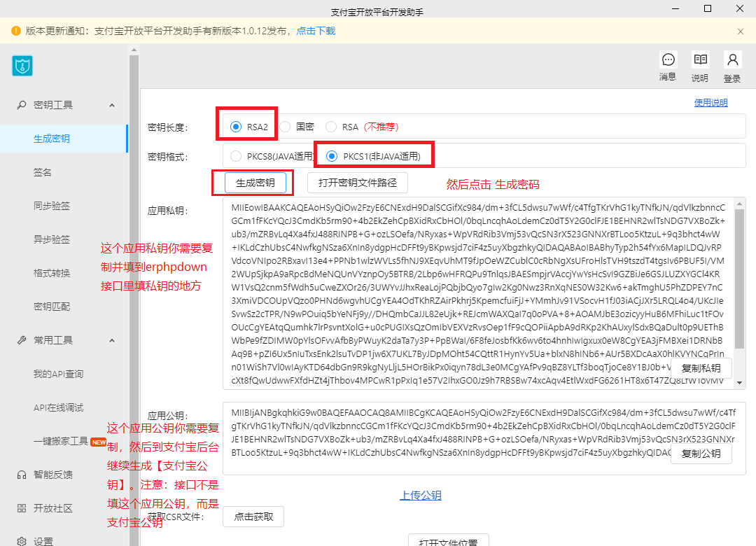Click the 生成密钥 button
Screen dimensions: 756x546
click(x=255, y=183)
